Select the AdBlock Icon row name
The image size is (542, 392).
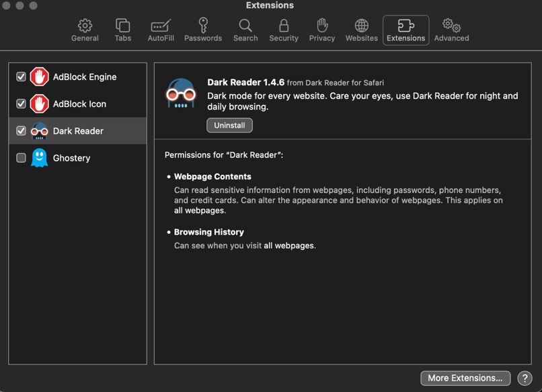(x=79, y=104)
